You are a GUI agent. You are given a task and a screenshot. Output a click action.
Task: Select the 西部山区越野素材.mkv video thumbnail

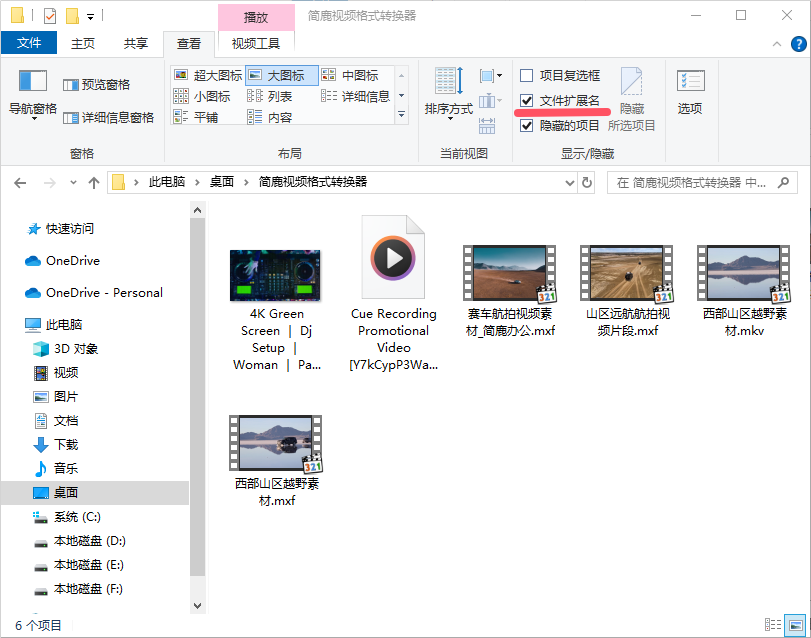[x=744, y=273]
